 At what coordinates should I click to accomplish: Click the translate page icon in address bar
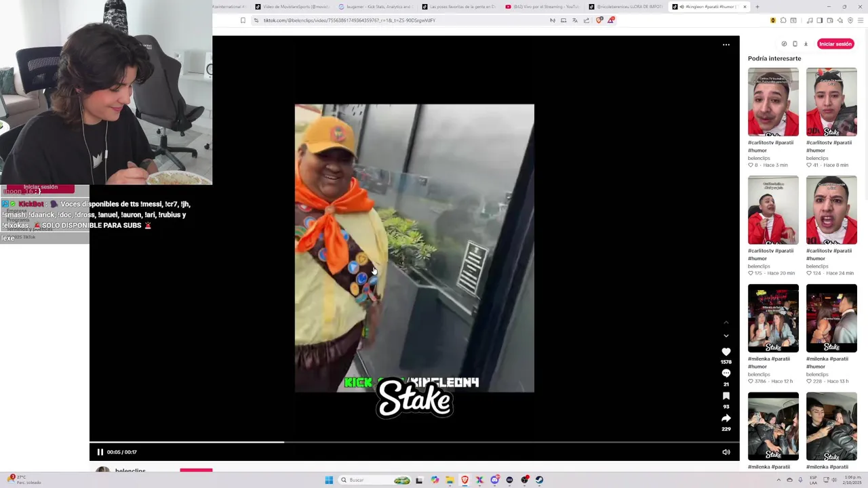pos(575,20)
